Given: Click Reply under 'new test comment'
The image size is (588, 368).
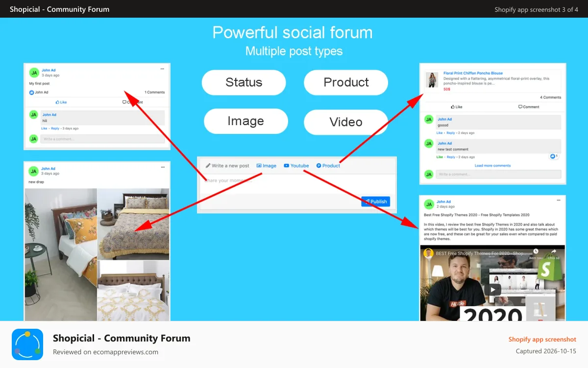Looking at the screenshot, I should [450, 157].
